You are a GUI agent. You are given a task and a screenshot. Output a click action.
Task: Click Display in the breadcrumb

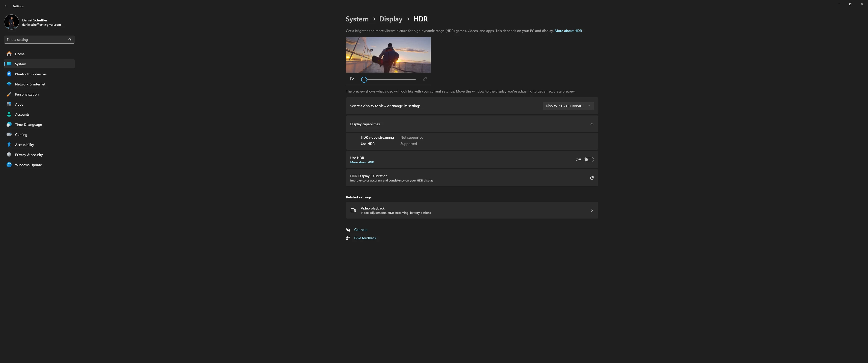click(391, 19)
